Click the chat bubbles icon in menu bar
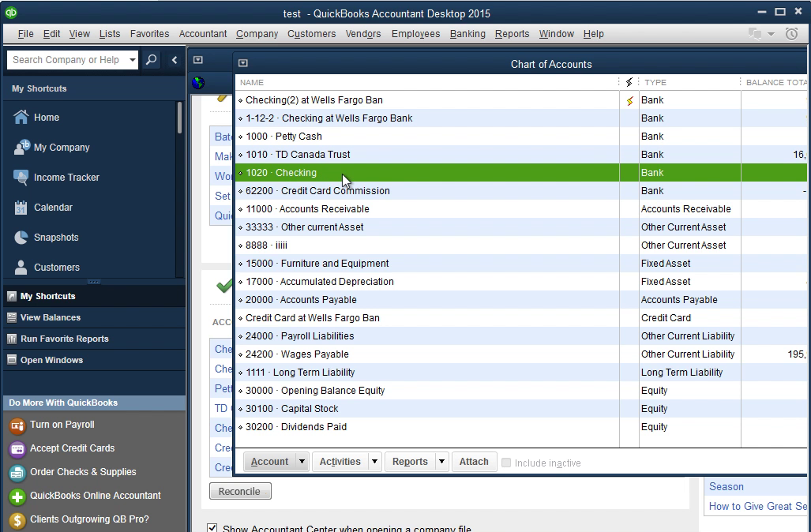 tap(755, 34)
